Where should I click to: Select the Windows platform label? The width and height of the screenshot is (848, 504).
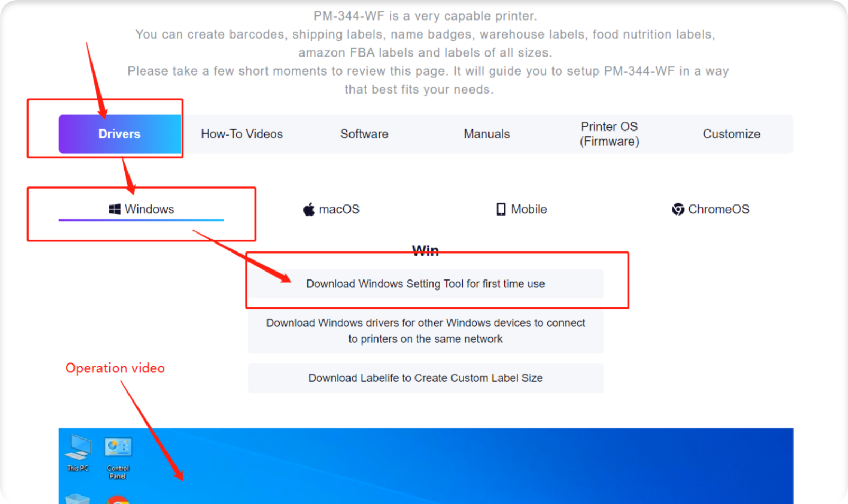click(150, 209)
